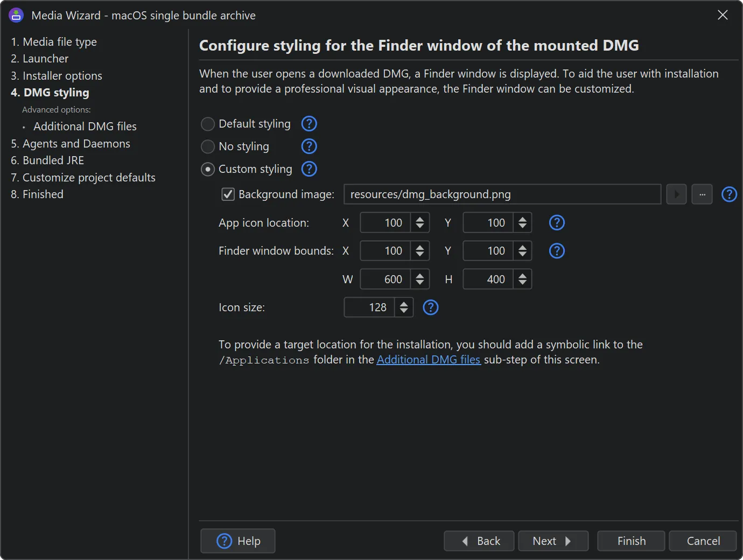This screenshot has width=743, height=560.
Task: Show help for Finder window bounds
Action: tap(557, 251)
